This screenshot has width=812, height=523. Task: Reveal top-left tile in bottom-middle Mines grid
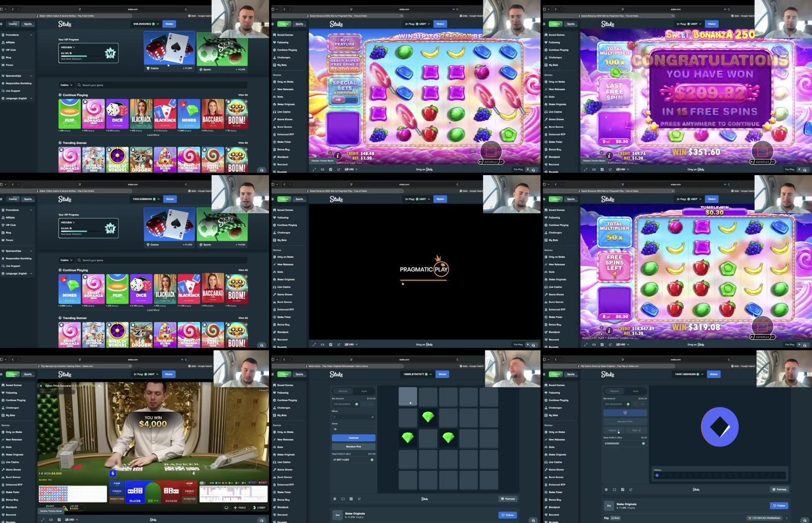pyautogui.click(x=408, y=397)
